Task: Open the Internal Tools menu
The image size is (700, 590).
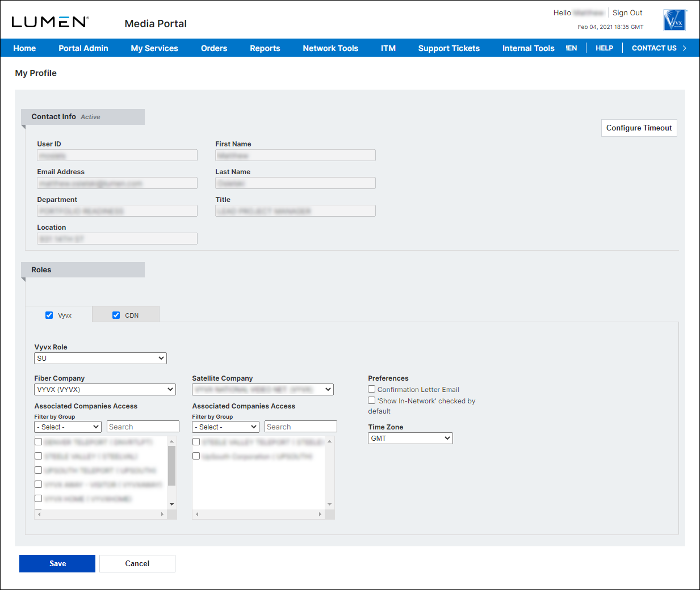Action: point(529,48)
